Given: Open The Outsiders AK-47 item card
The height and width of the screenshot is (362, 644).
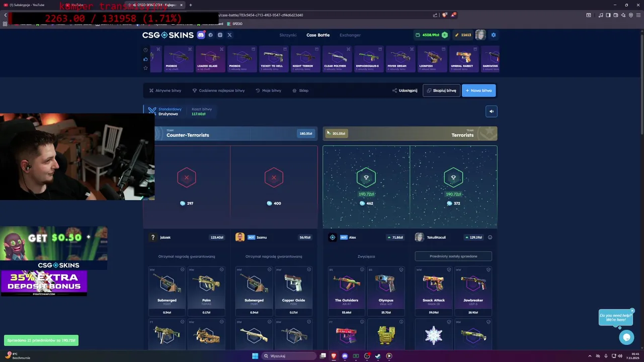Looking at the screenshot, I should [x=347, y=291].
